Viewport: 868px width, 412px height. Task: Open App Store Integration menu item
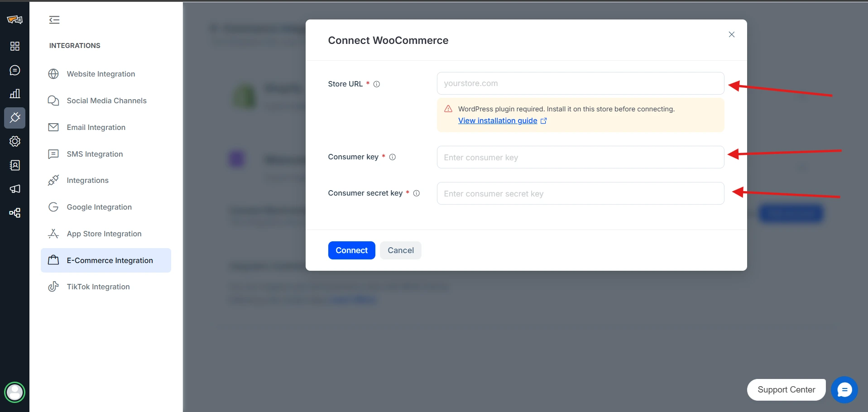click(x=106, y=234)
